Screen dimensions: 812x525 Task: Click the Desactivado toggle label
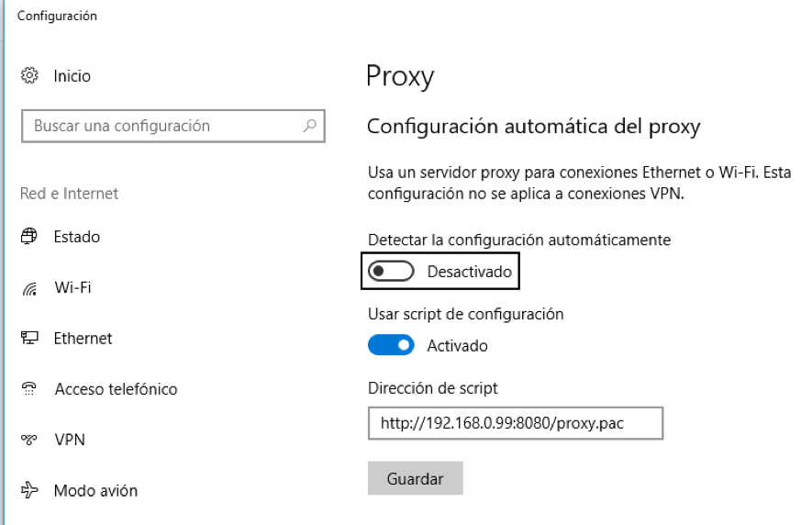469,272
